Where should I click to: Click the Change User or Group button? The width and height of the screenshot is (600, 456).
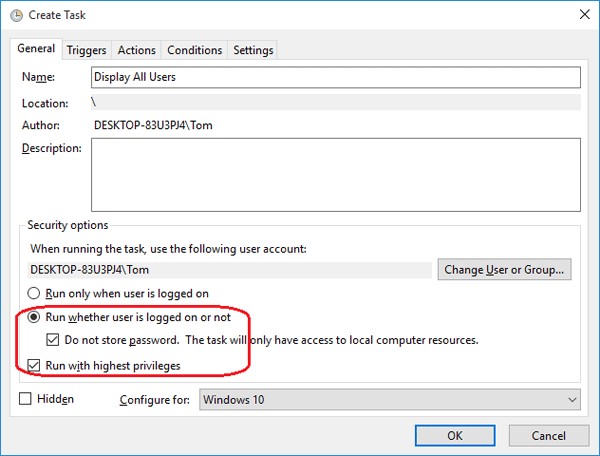click(x=506, y=269)
